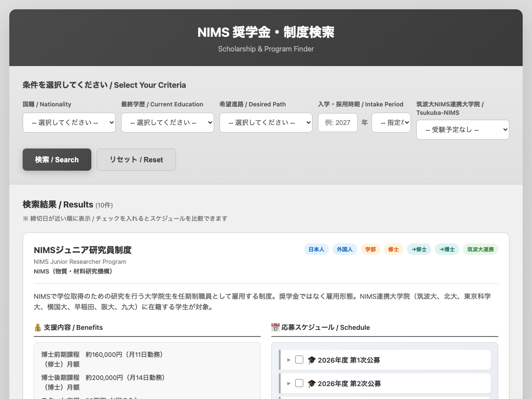
Task: Click the calendar icon beside 応募スケジュール
Action: point(275,328)
